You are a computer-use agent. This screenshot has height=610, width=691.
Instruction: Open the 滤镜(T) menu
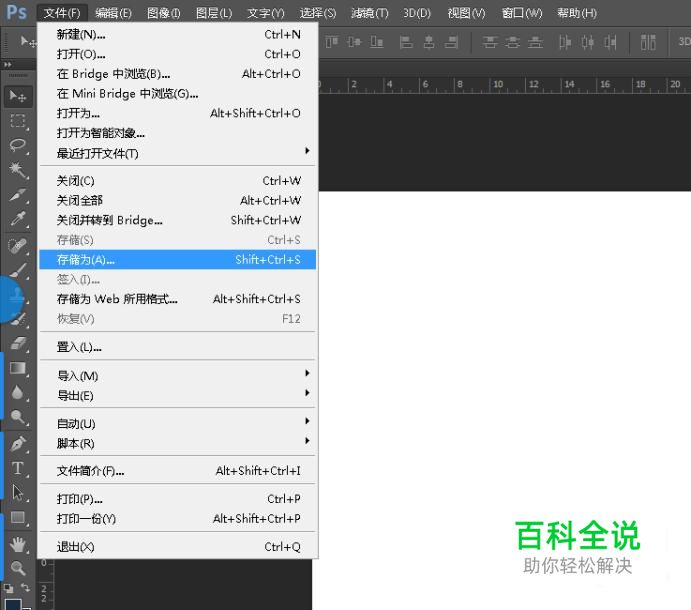370,13
